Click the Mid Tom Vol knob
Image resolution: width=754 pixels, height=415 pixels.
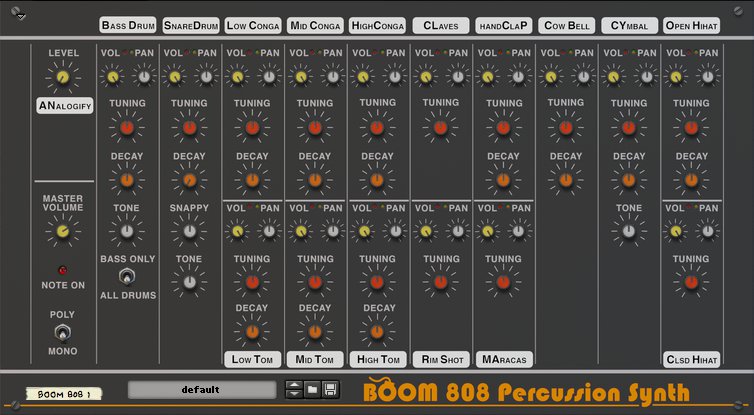[x=301, y=231]
